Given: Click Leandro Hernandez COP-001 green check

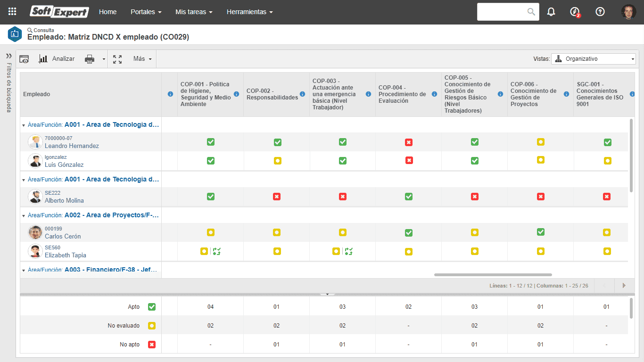Looking at the screenshot, I should point(211,142).
